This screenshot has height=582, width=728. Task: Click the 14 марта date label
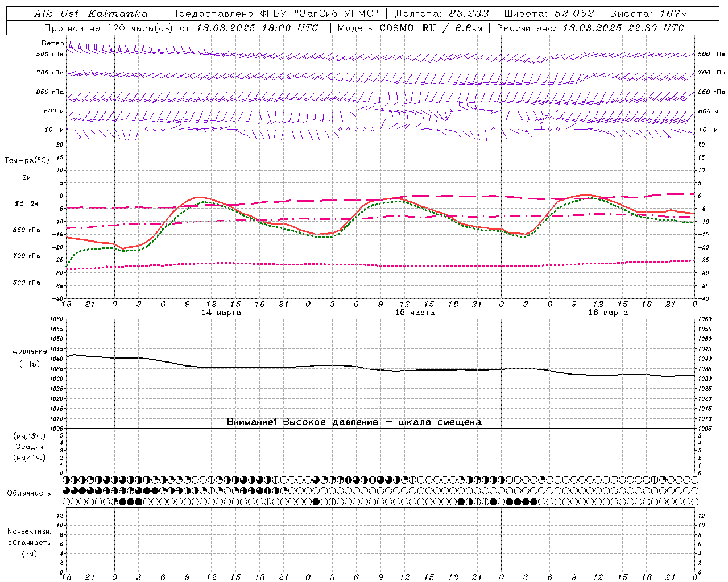(221, 313)
